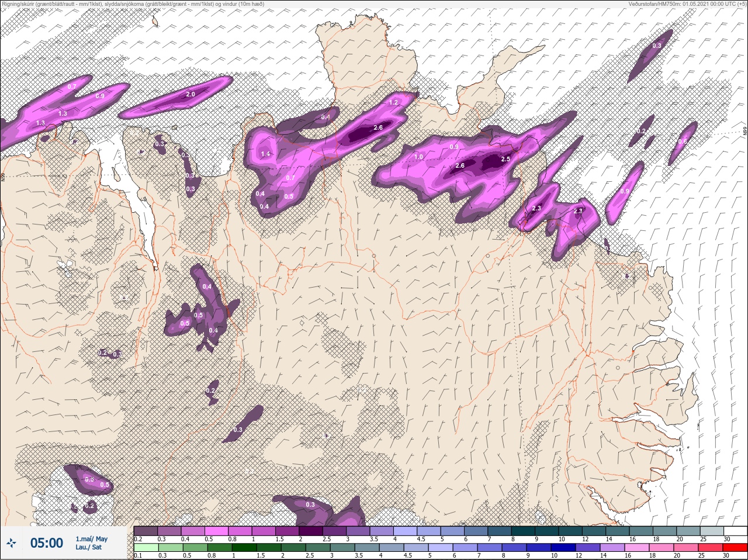The image size is (748, 560).
Task: Click the Veðurstofan/HM750m run info text
Action: [x=687, y=4]
